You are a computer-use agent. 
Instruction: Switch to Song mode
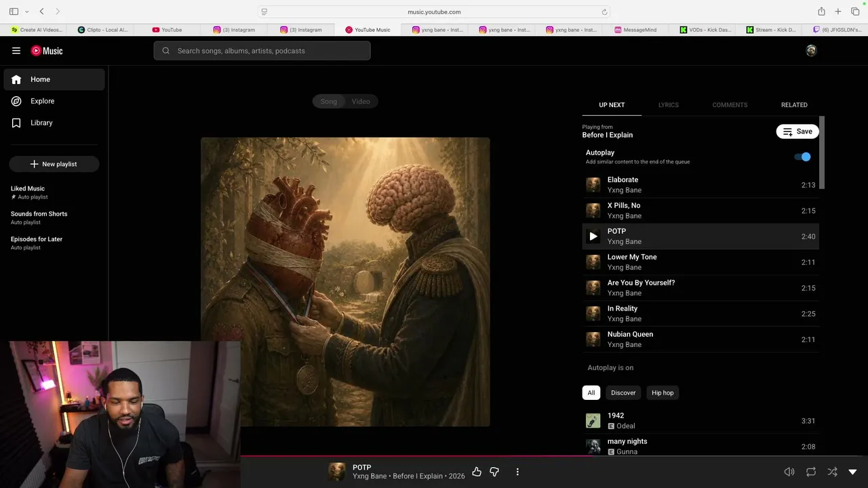tap(329, 102)
